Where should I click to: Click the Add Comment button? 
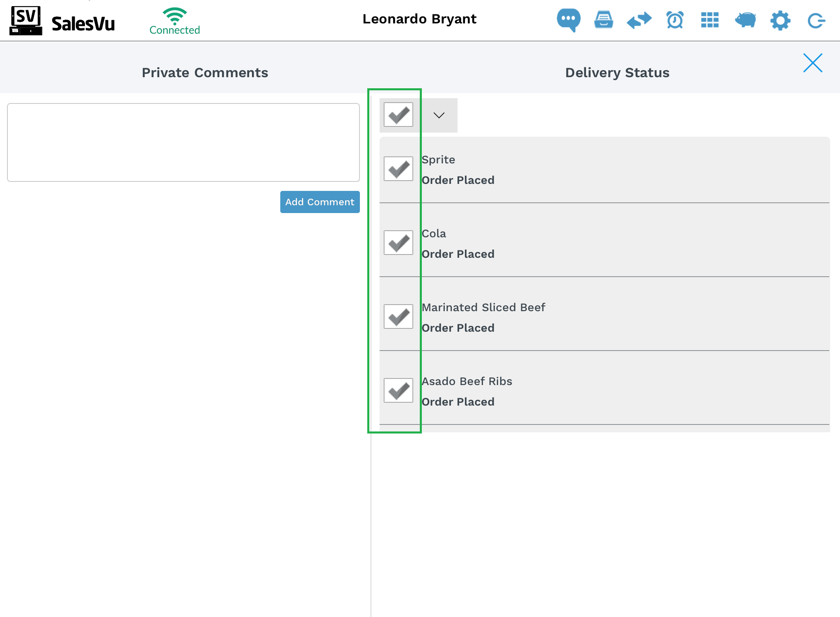(320, 202)
